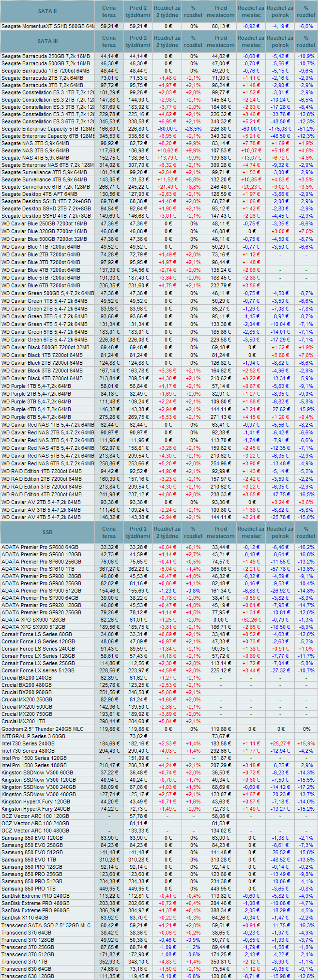Click ADATA Premier Pro SP610 1TB name
318x980 pixels.
coord(38,569)
